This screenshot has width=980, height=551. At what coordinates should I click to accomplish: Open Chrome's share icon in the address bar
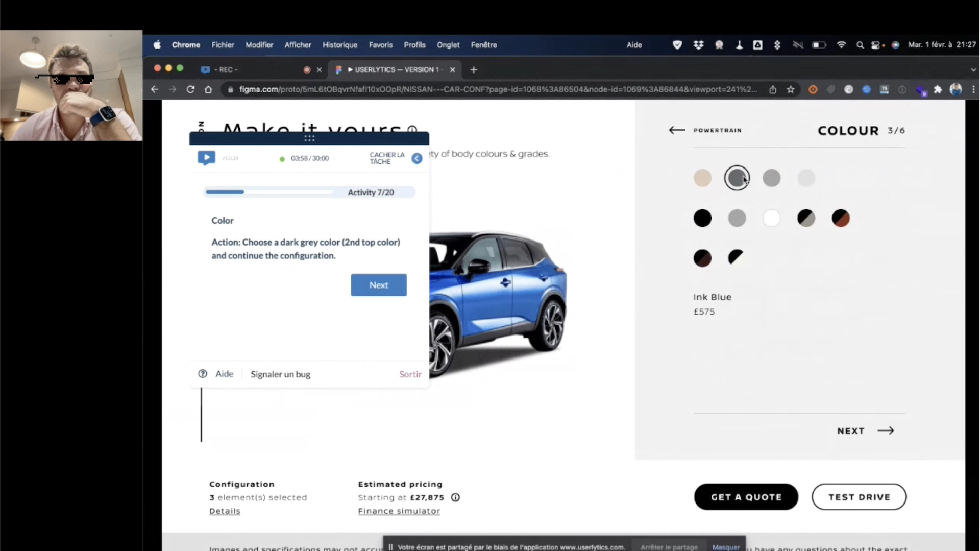tap(773, 89)
